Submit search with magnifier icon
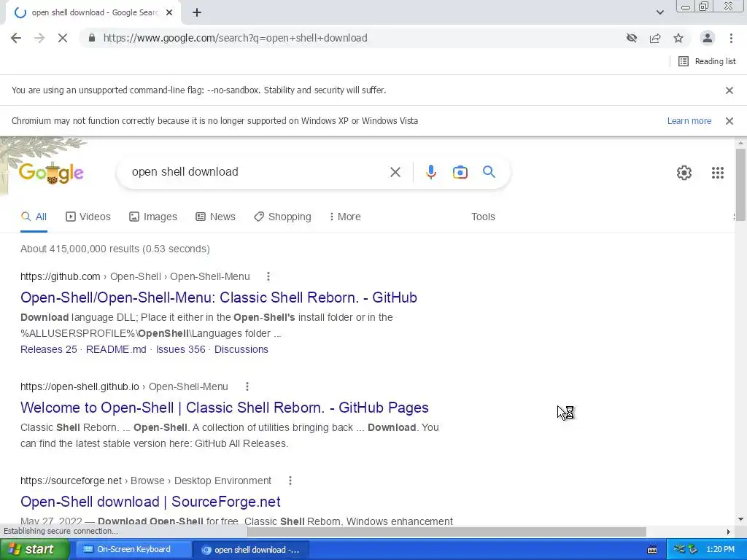The width and height of the screenshot is (747, 560). pyautogui.click(x=489, y=172)
